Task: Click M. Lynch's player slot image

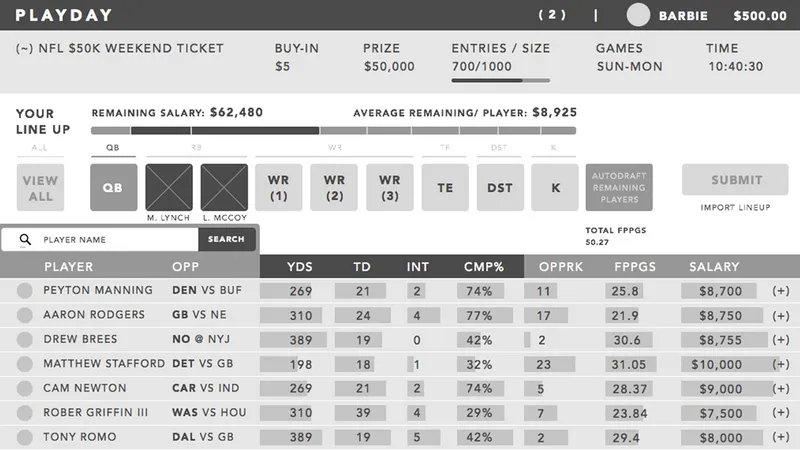Action: 168,187
